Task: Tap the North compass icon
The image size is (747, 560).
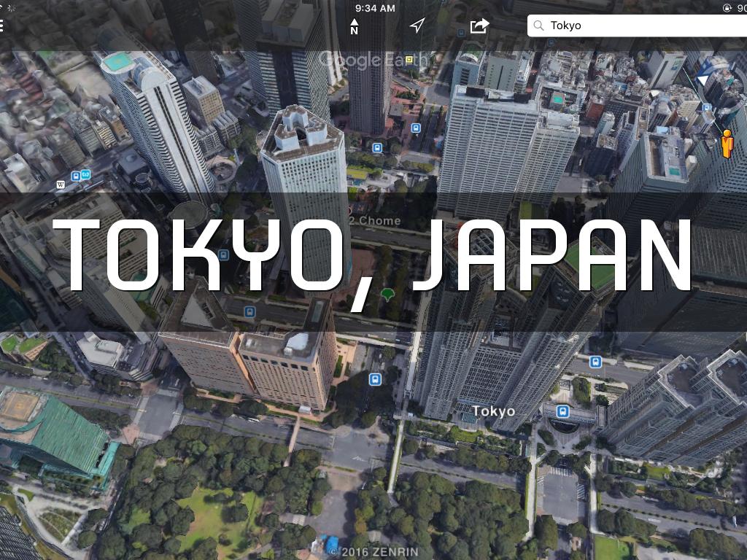Action: tap(354, 26)
